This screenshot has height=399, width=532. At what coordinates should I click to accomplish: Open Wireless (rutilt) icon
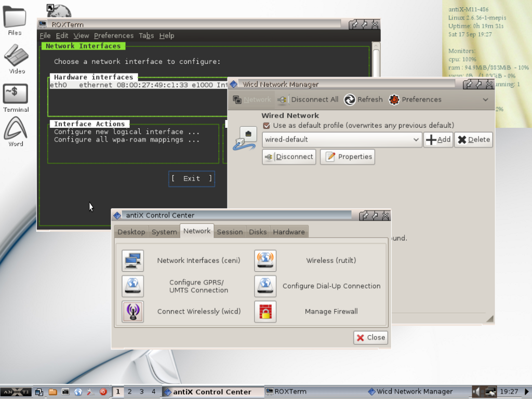pos(265,261)
